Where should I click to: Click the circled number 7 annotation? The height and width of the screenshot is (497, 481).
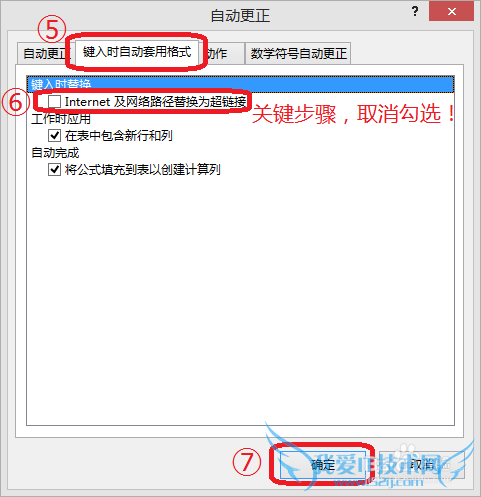point(247,462)
